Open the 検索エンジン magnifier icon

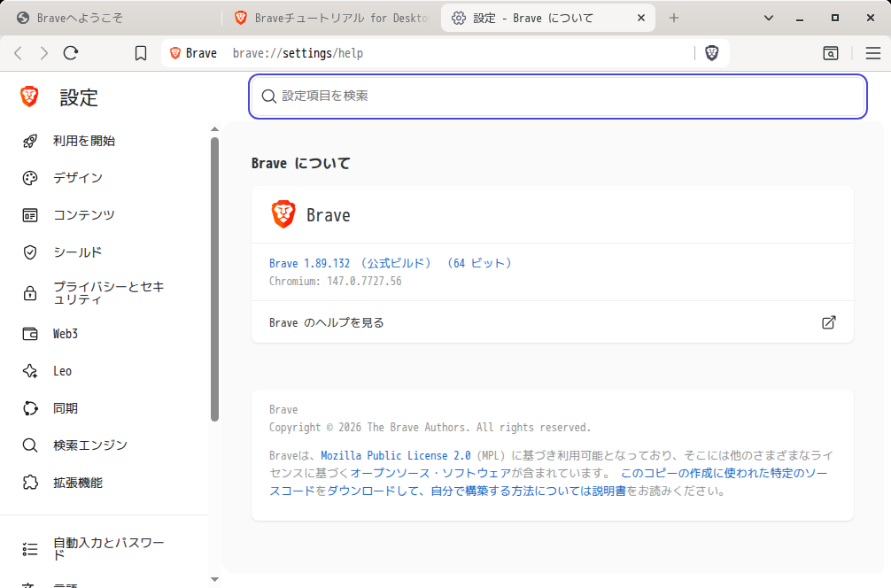click(x=30, y=445)
